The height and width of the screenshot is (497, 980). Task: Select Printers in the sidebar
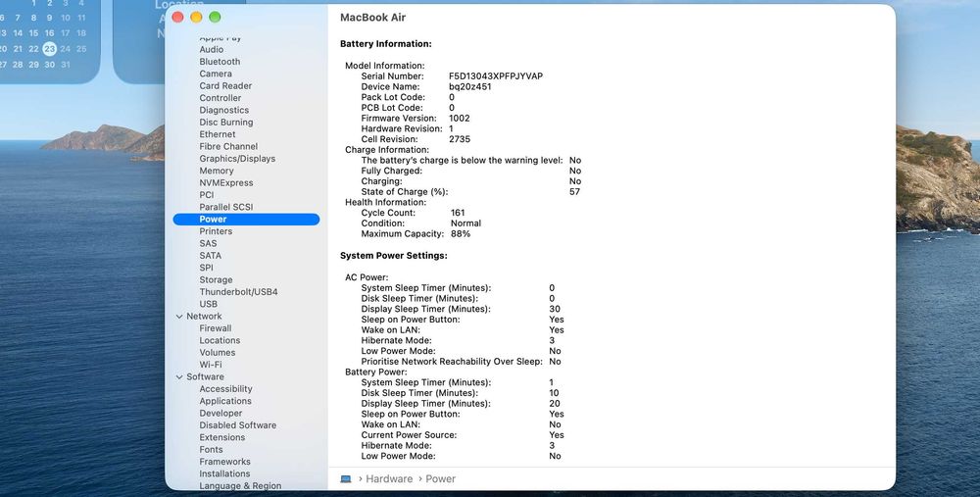point(216,231)
